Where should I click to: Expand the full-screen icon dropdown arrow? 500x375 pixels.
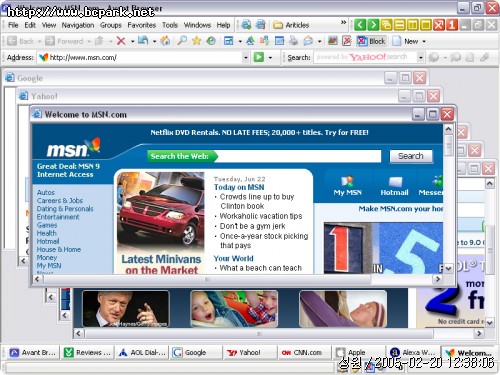[240, 41]
